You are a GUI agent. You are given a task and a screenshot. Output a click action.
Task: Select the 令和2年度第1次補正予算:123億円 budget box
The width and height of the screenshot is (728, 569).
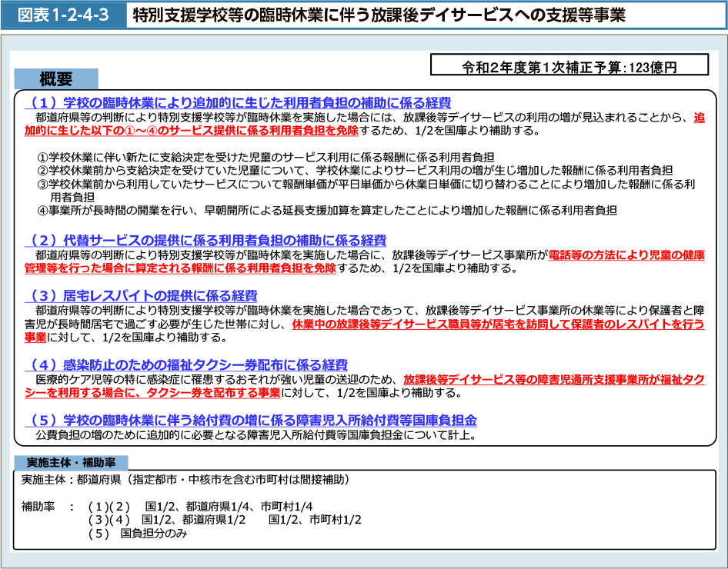[569, 67]
